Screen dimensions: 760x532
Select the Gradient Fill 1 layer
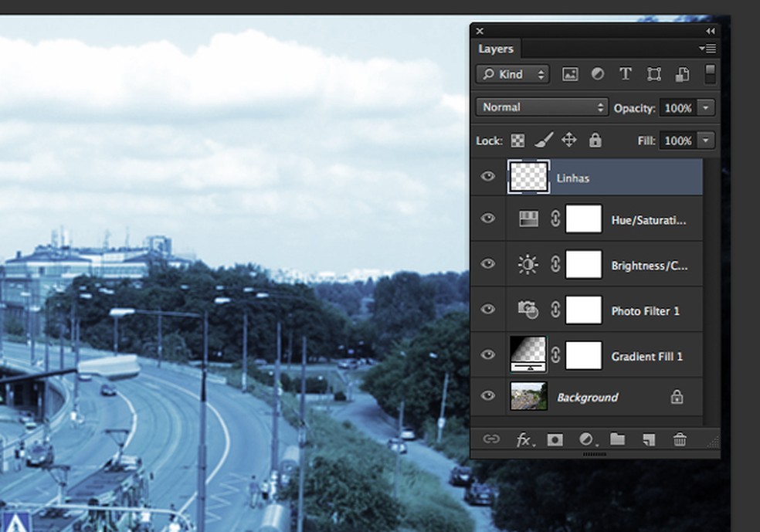point(645,357)
